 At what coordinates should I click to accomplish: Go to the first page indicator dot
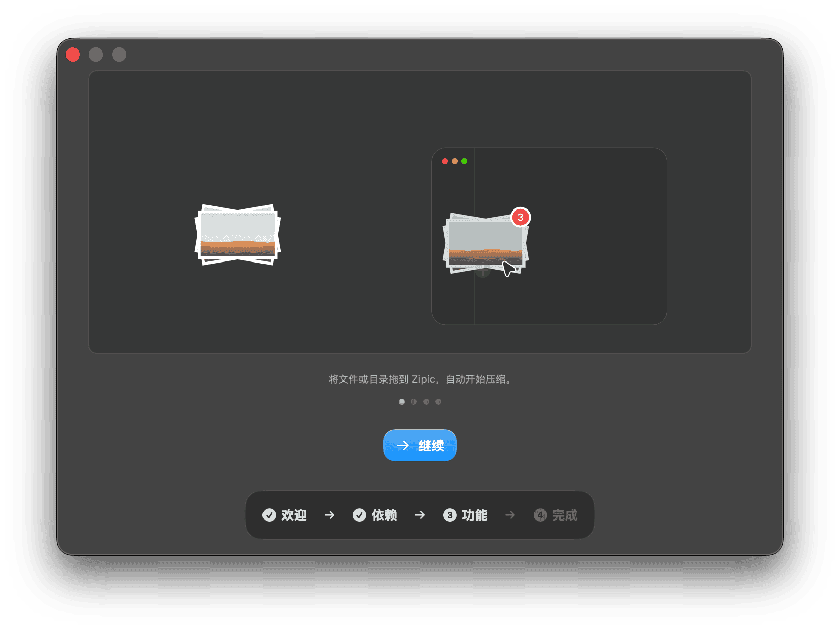[x=402, y=402]
